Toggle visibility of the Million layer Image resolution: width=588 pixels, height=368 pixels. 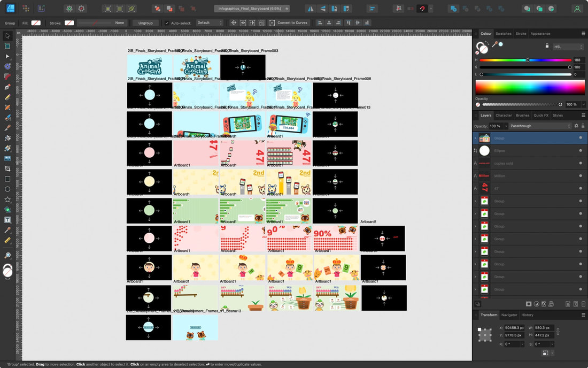[580, 175]
